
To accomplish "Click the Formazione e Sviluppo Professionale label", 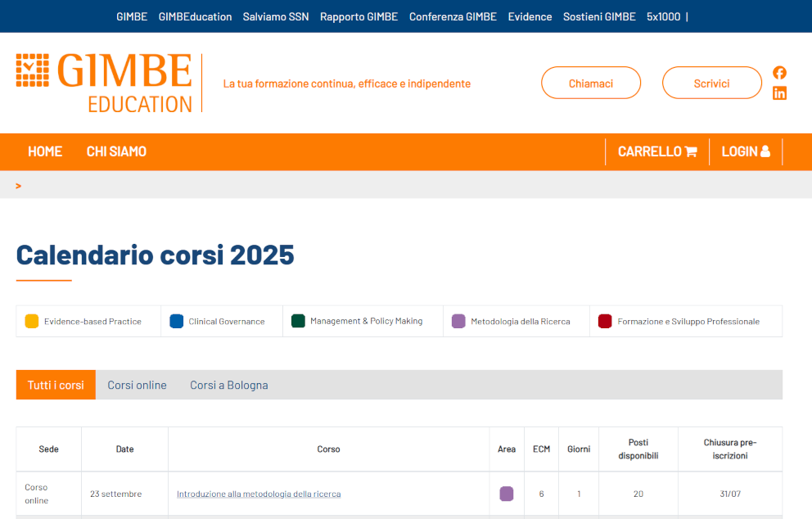I will (688, 322).
